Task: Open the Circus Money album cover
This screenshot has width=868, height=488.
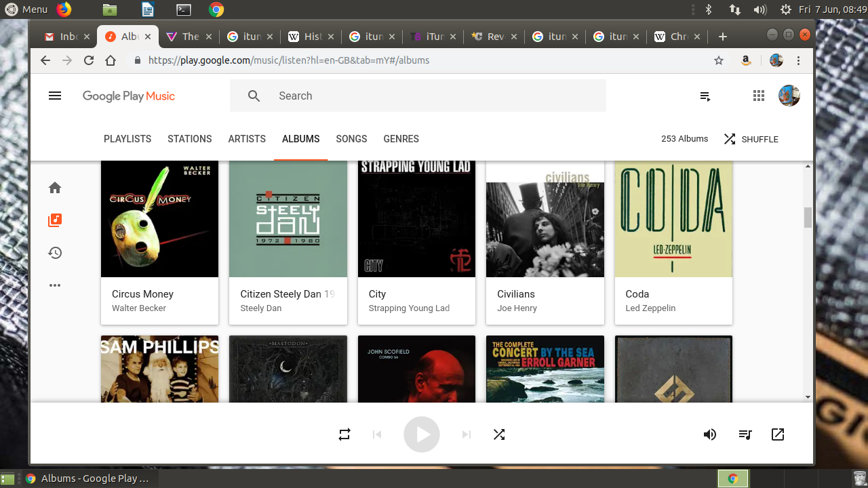Action: (x=159, y=219)
